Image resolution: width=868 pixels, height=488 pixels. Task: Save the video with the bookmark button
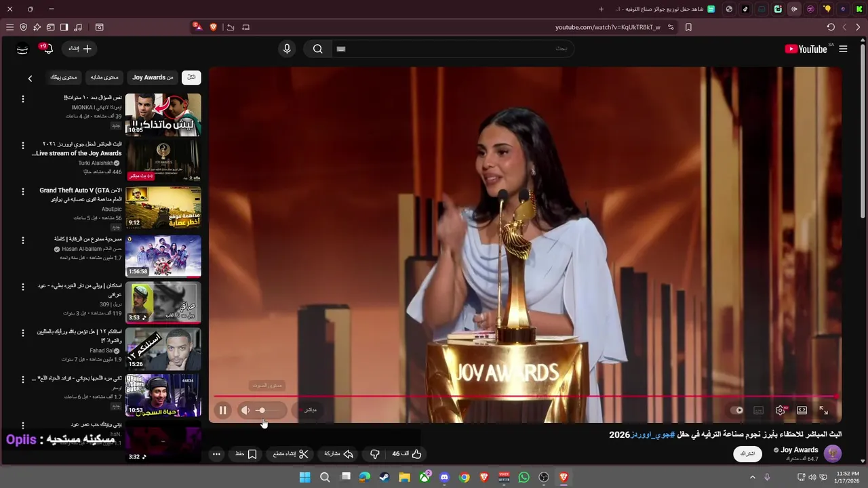[x=246, y=454]
